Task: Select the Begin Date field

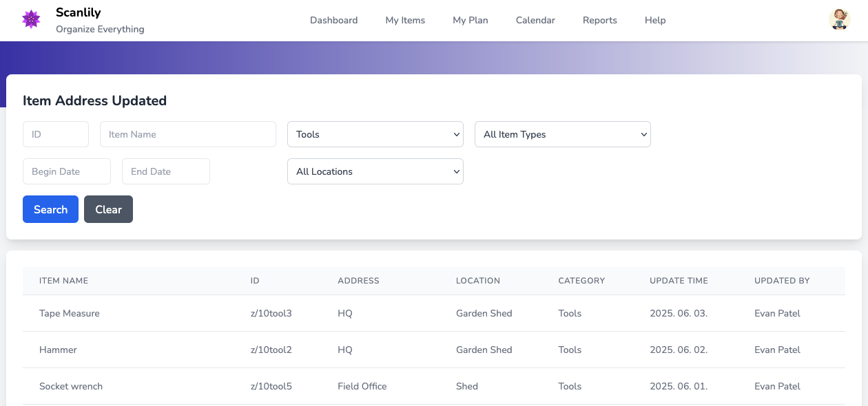Action: pyautogui.click(x=67, y=171)
